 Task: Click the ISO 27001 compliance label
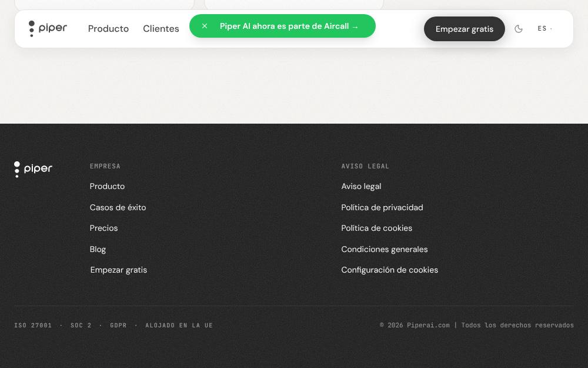33,325
